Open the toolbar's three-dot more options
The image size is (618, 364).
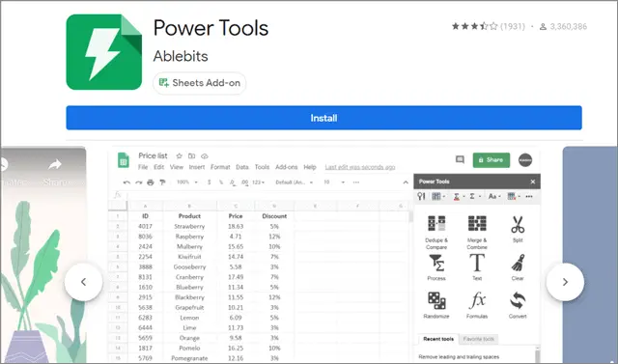pyautogui.click(x=356, y=182)
